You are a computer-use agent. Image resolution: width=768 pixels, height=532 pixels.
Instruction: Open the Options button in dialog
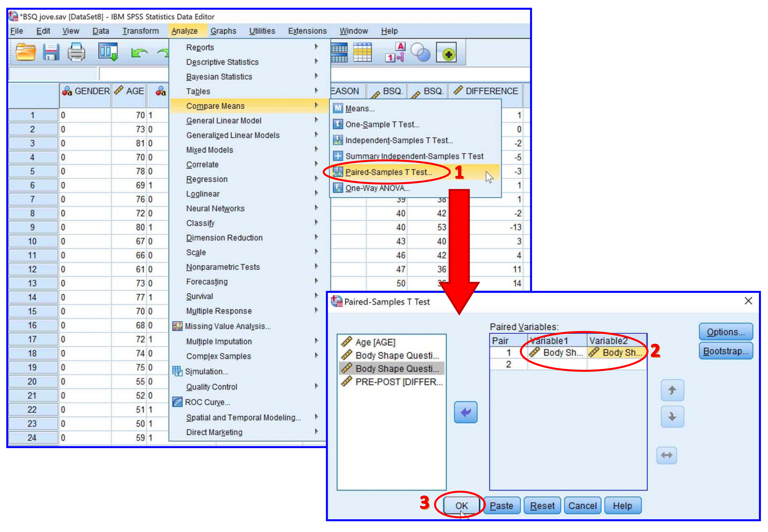click(725, 332)
